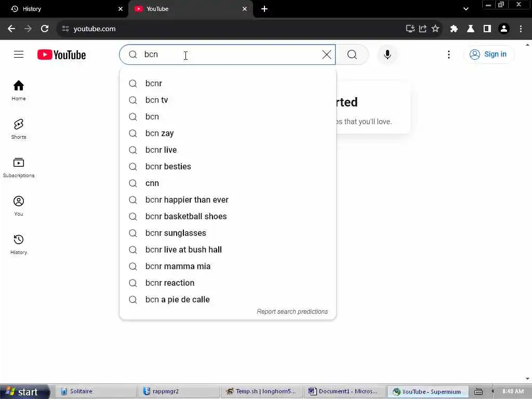Start voice search with the microphone
The height and width of the screenshot is (399, 532).
click(387, 54)
